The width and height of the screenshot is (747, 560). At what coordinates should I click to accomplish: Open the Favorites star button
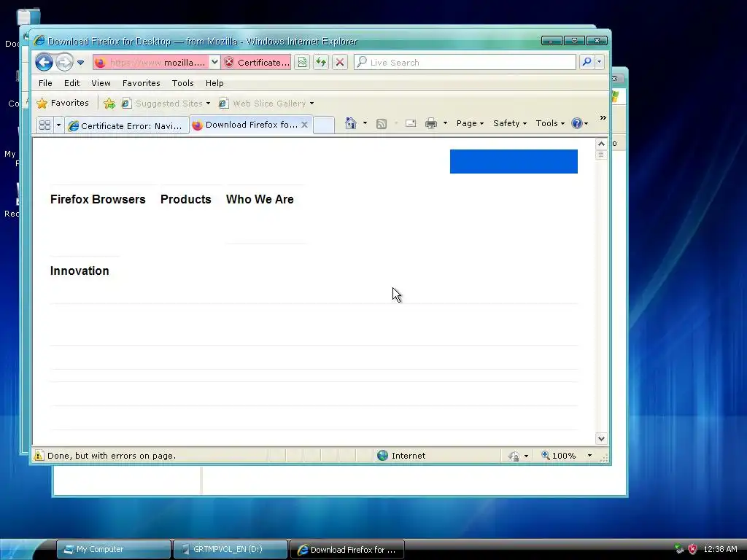click(x=63, y=103)
